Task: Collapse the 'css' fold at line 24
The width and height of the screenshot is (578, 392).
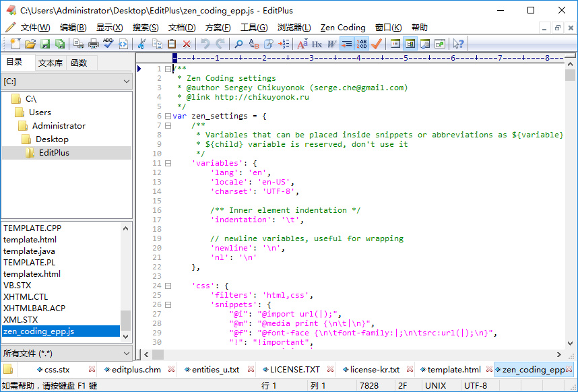Action: 168,286
